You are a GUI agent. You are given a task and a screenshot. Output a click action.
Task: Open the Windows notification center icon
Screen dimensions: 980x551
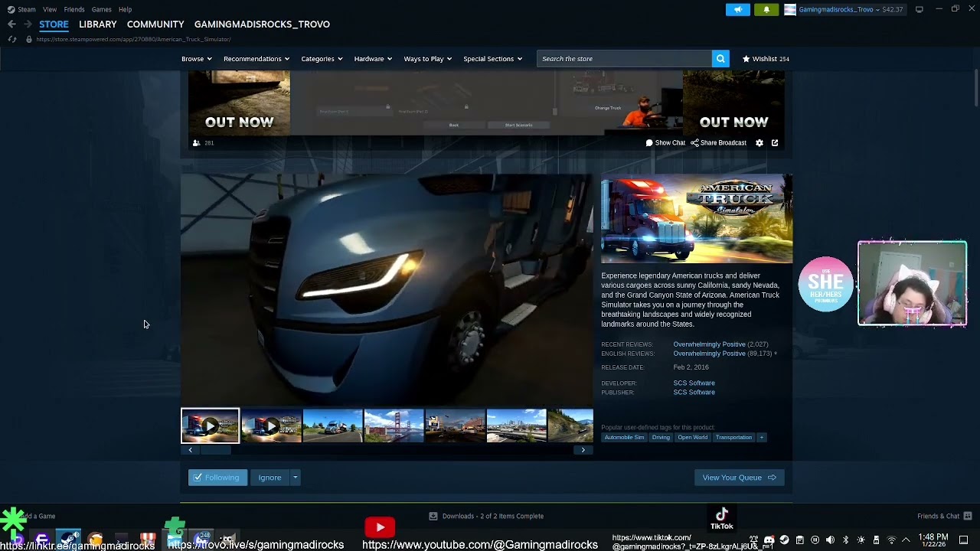tap(964, 540)
